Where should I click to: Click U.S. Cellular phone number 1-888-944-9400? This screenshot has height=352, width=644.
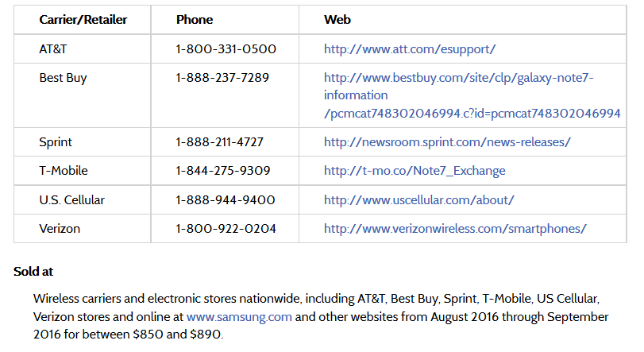point(225,200)
